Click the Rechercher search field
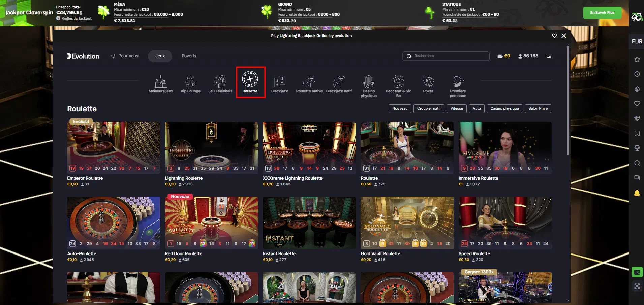The height and width of the screenshot is (305, 644). point(446,56)
